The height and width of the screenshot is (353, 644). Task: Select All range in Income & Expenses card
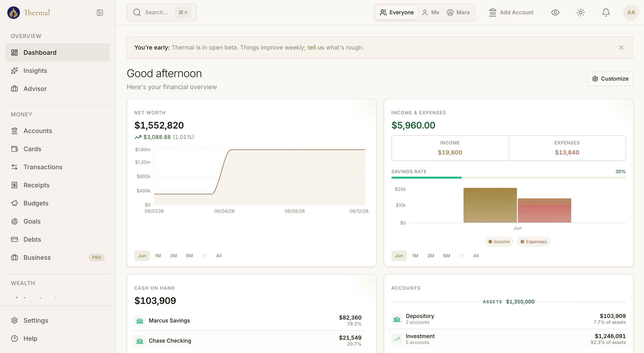[x=476, y=256]
